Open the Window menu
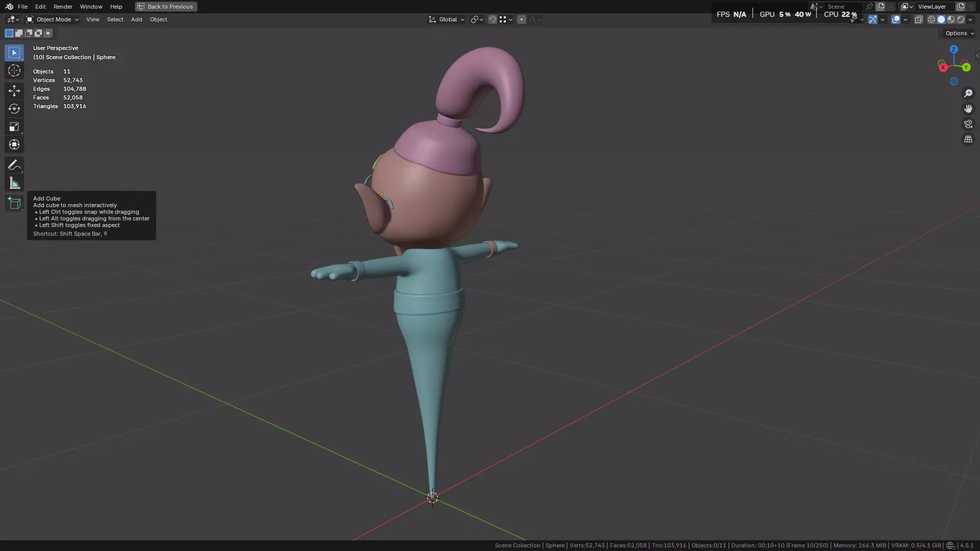Screen dimensions: 980x551 (x=91, y=7)
